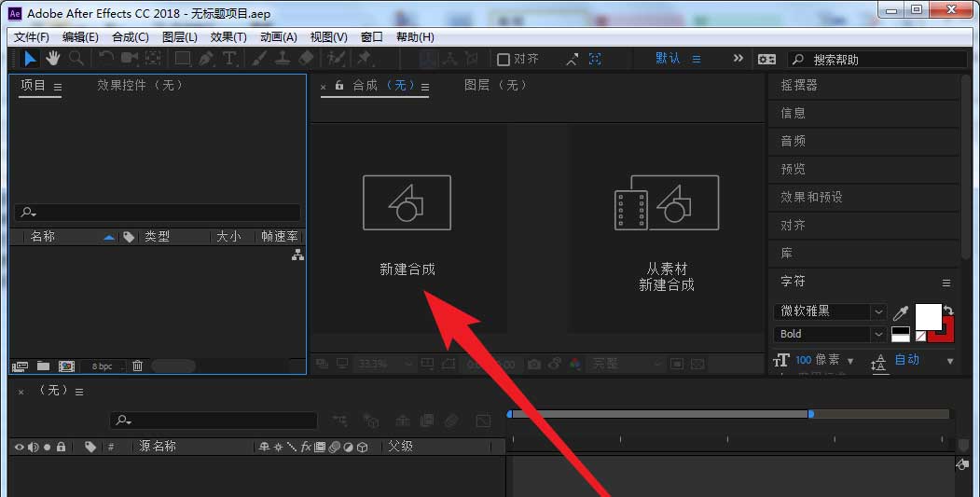Select the Rectangle shape tool
Viewport: 980px width, 497px height.
pyautogui.click(x=183, y=59)
